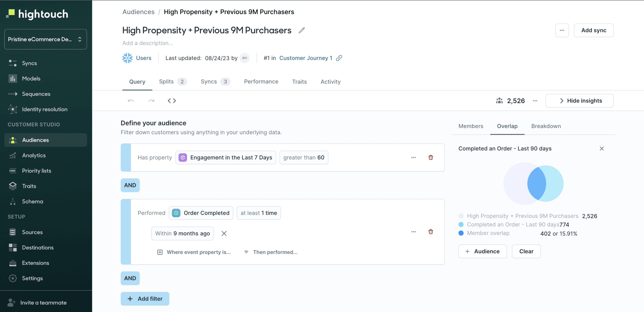Open the Customer Journey 1 link
The width and height of the screenshot is (644, 312).
click(306, 58)
